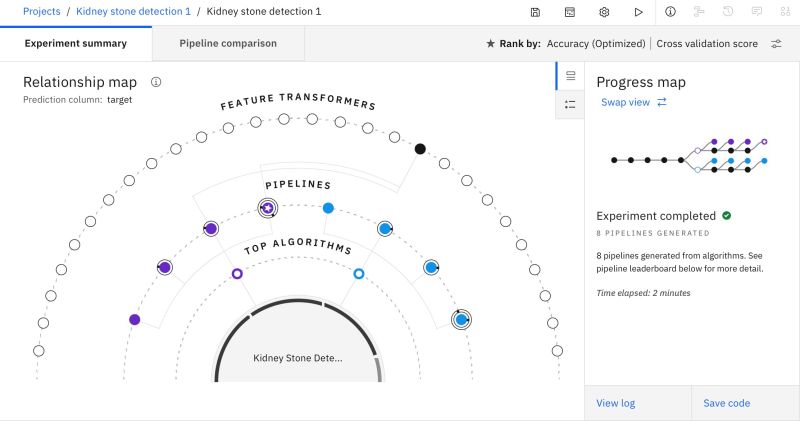
Task: Open the Cross validation score selector
Action: [x=707, y=44]
